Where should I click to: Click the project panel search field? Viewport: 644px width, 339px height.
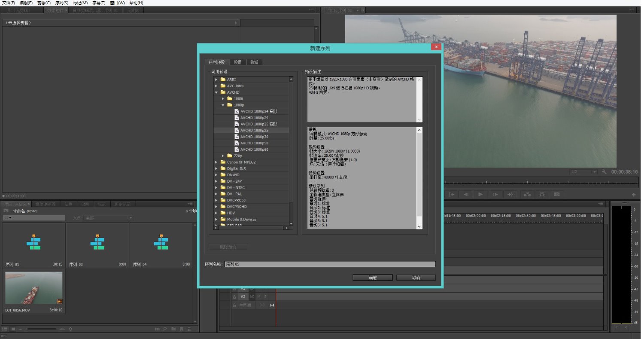[34, 218]
